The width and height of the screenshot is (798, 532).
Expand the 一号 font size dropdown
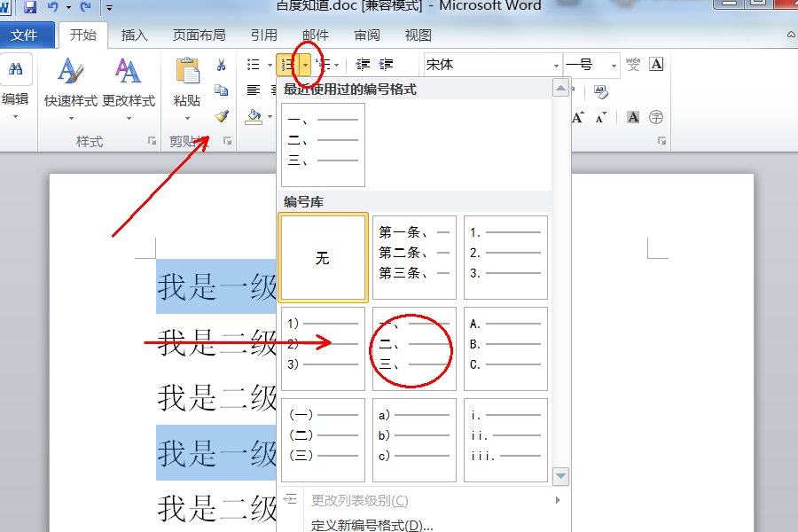[614, 66]
